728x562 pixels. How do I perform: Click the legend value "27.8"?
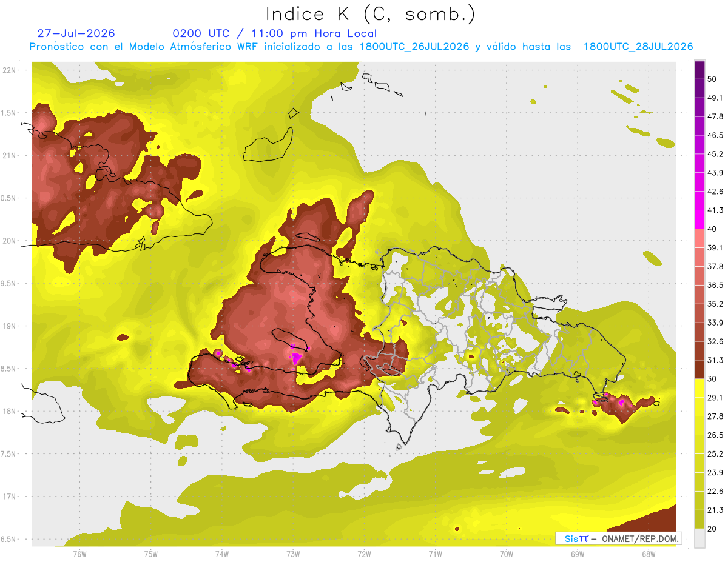click(715, 416)
